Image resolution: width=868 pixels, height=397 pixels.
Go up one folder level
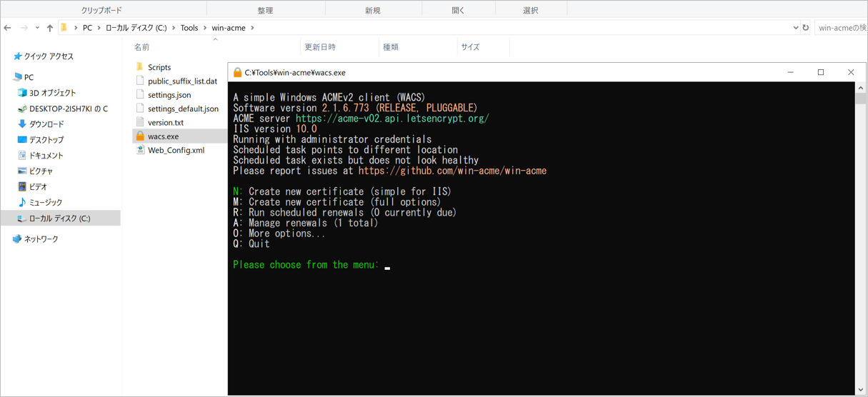tap(50, 28)
